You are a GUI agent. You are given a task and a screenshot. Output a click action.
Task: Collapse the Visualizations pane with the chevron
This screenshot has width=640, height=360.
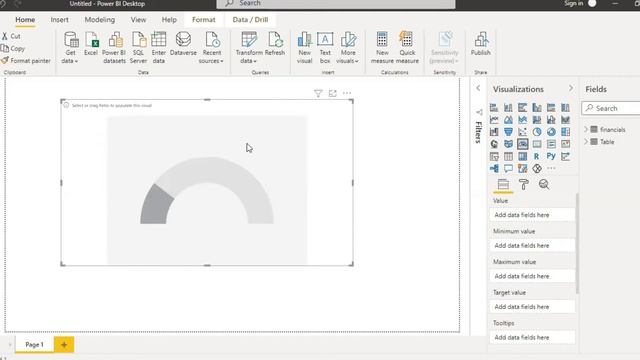[571, 89]
